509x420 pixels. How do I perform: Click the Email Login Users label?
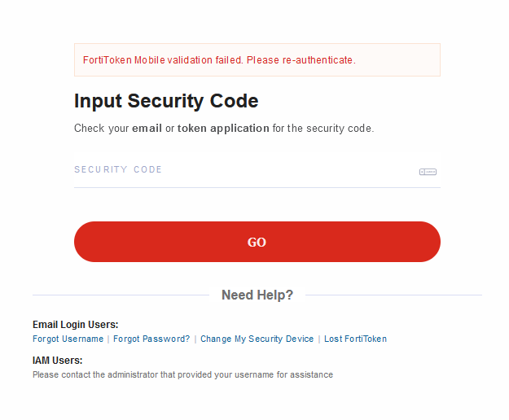(x=75, y=325)
